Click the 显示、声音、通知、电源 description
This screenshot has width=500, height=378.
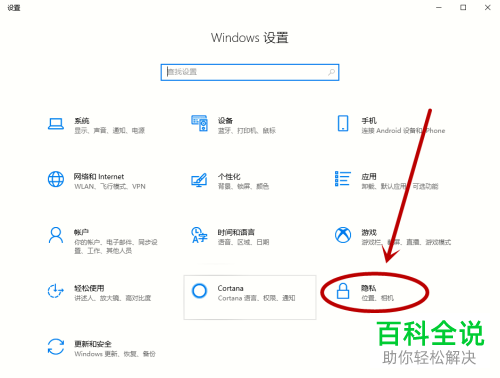click(109, 131)
